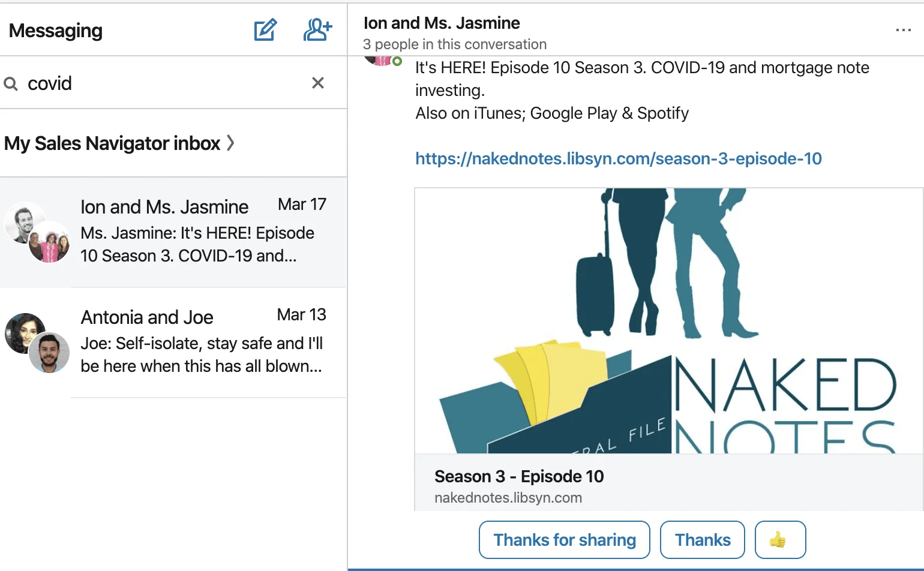The image size is (924, 571).
Task: Clear the covid search with X
Action: tap(318, 83)
